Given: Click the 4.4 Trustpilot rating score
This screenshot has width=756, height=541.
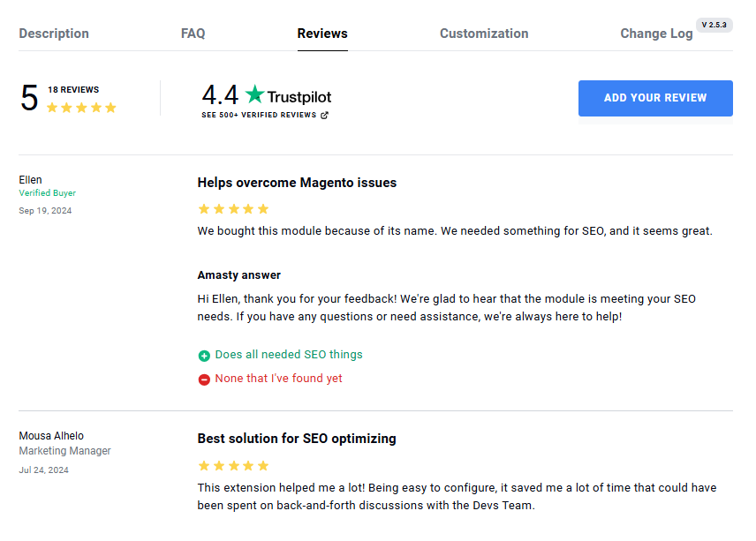Looking at the screenshot, I should pos(220,94).
